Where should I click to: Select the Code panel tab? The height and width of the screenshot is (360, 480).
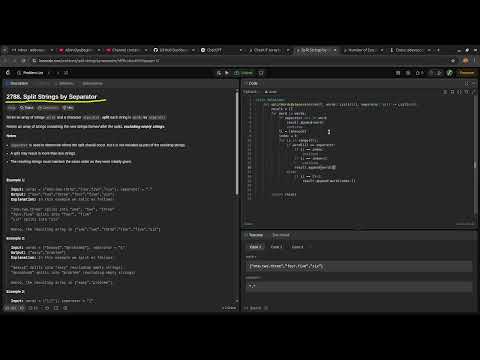252,83
